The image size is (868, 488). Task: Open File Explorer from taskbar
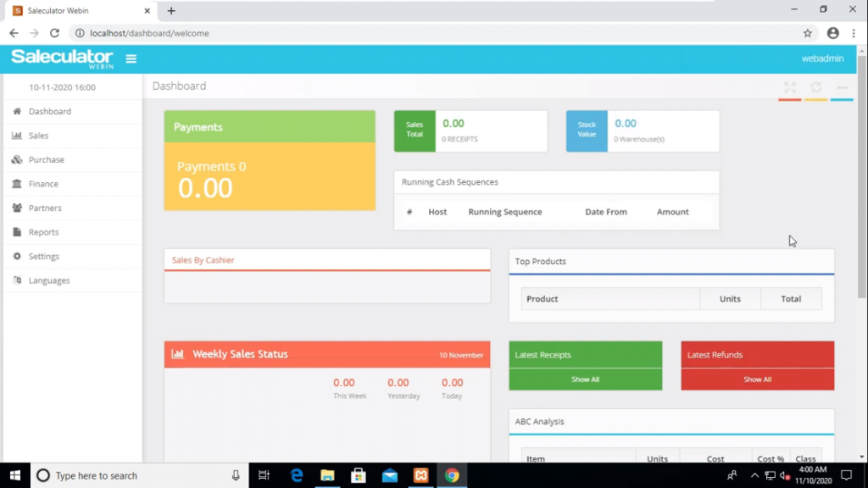pos(328,475)
